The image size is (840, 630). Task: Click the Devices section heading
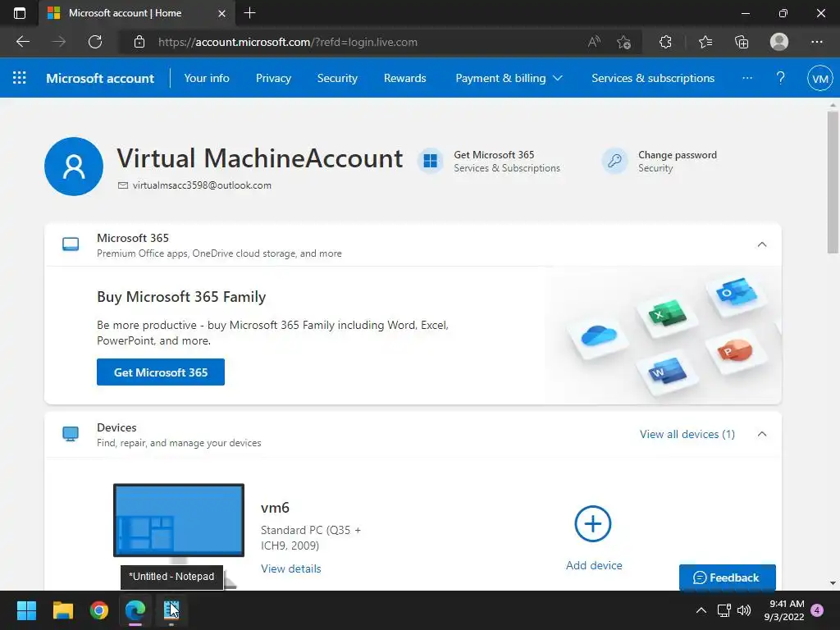116,427
